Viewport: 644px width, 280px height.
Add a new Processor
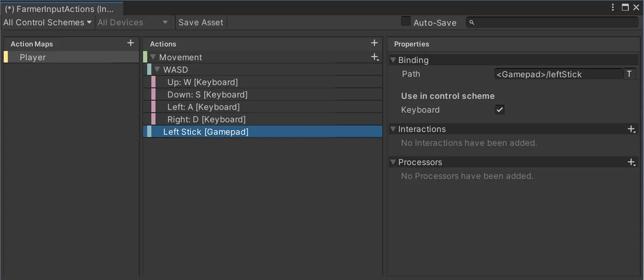click(632, 162)
